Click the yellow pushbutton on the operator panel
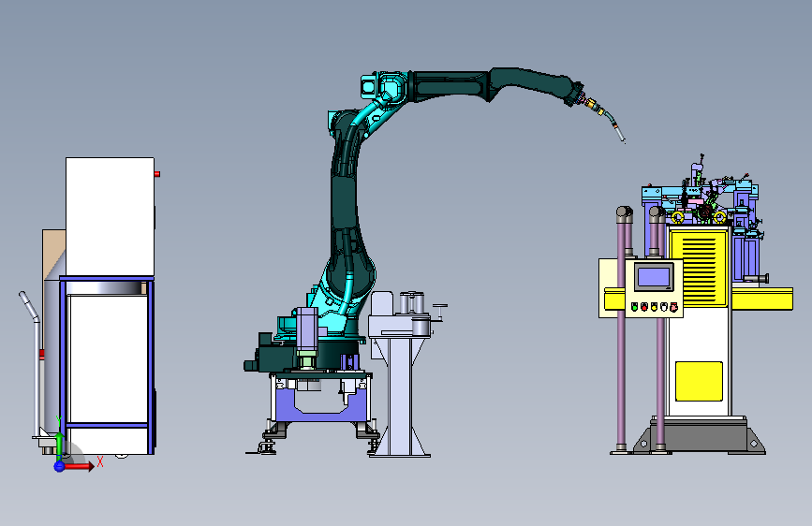The height and width of the screenshot is (526, 812). pyautogui.click(x=654, y=307)
